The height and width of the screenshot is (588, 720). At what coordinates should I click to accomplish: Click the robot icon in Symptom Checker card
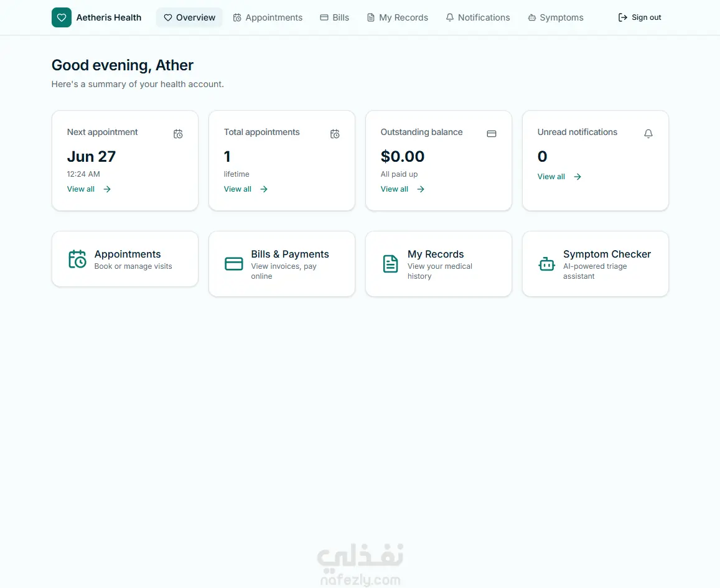click(x=547, y=264)
